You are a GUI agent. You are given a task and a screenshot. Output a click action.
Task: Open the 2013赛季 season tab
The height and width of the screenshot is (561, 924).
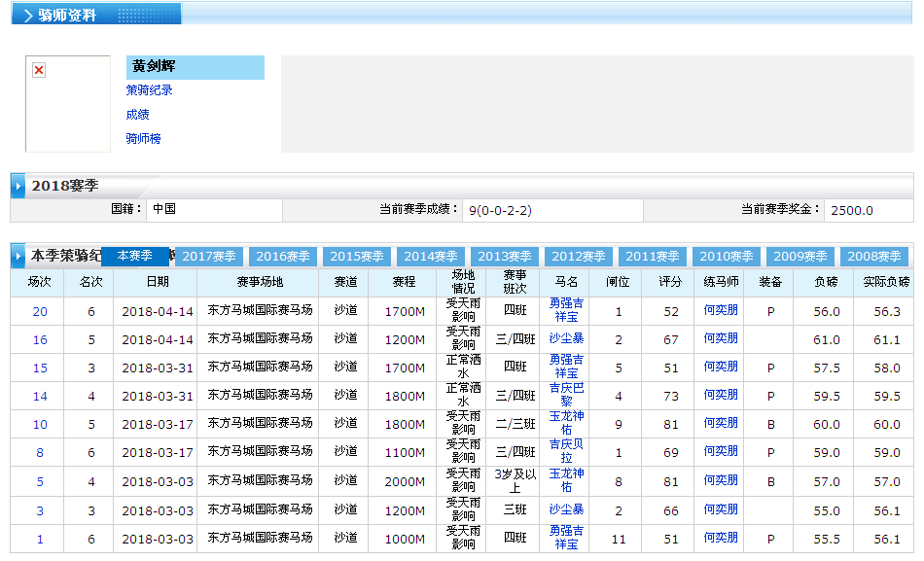(505, 257)
